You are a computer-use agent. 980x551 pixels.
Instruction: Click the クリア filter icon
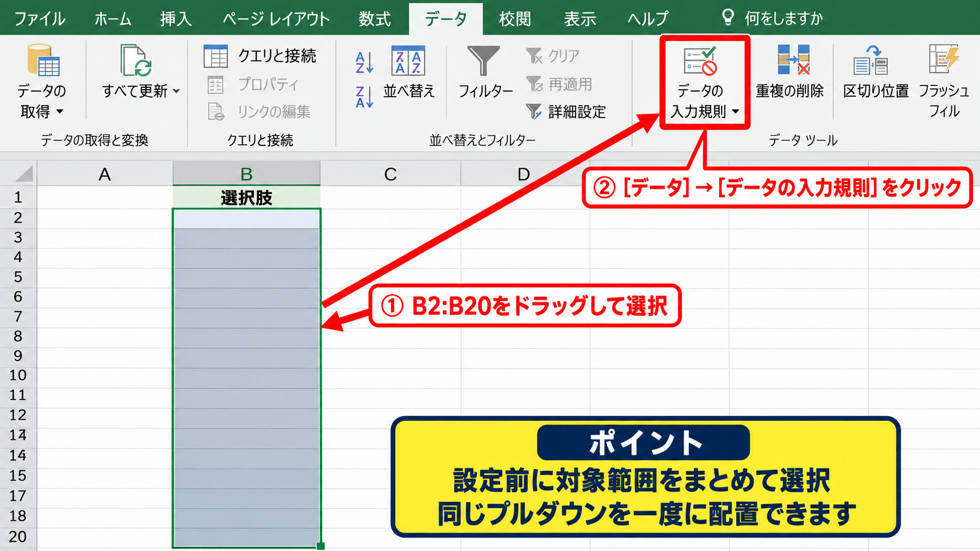(534, 56)
